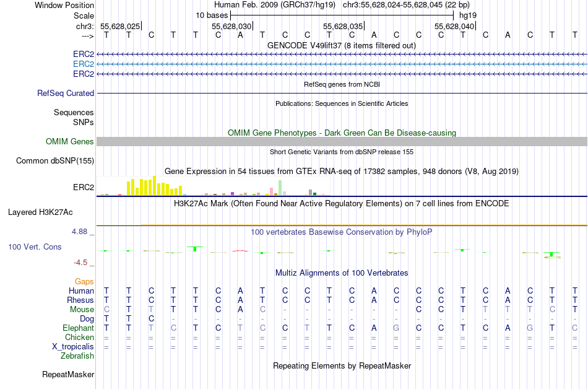
Task: Click the RefSeq genes from NCBI title
Action: point(342,84)
